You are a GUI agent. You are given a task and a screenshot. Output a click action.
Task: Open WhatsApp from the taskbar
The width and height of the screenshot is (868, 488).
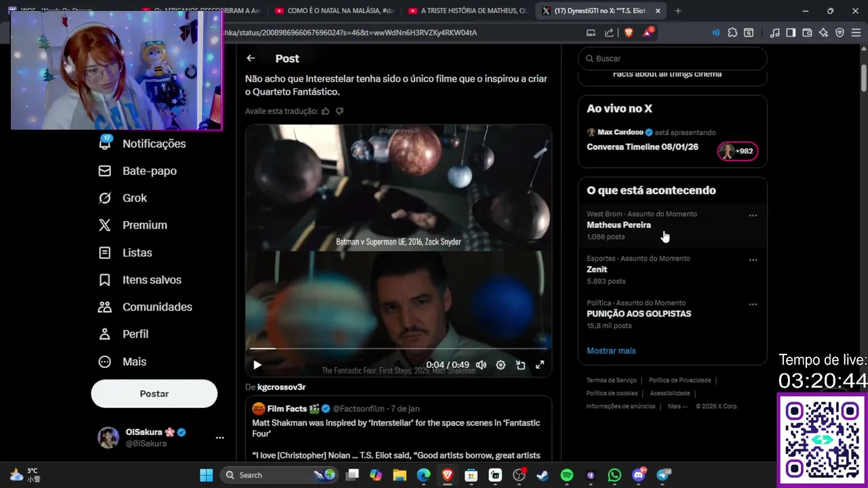614,475
